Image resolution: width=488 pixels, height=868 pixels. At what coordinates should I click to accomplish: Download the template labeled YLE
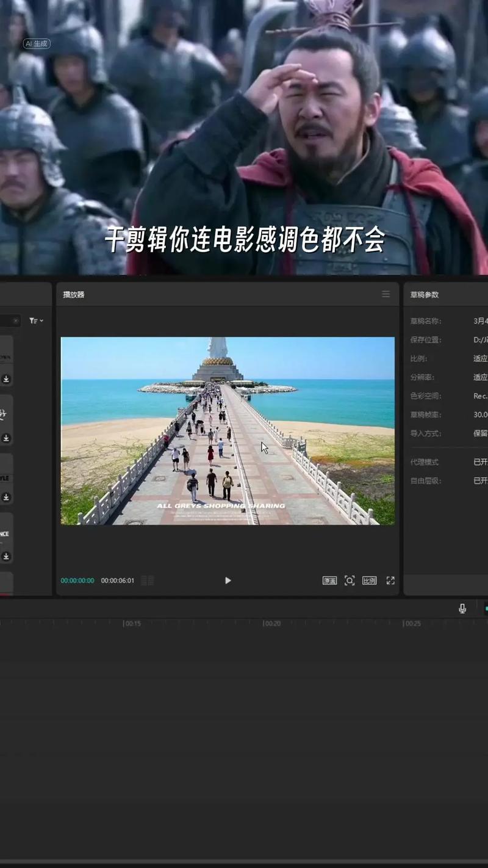coord(6,497)
